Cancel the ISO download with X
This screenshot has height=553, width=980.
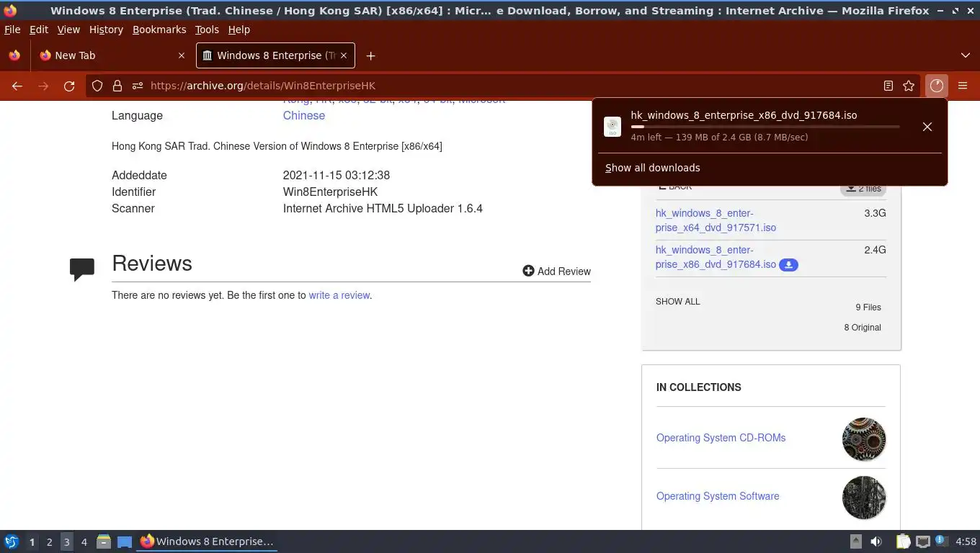pos(927,127)
